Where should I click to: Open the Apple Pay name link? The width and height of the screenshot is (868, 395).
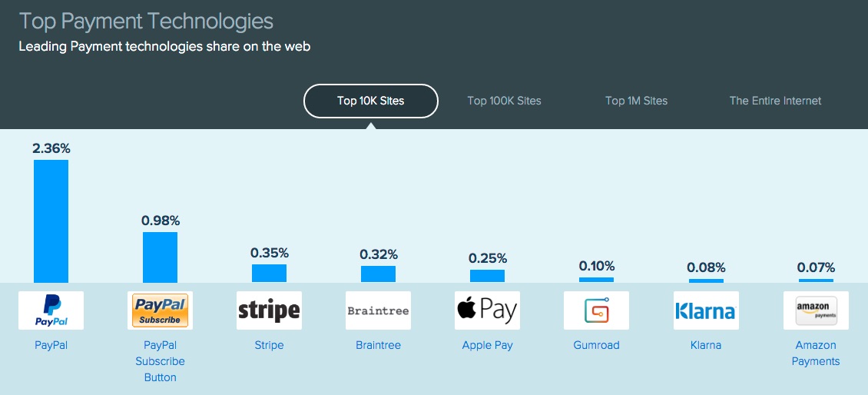coord(487,346)
